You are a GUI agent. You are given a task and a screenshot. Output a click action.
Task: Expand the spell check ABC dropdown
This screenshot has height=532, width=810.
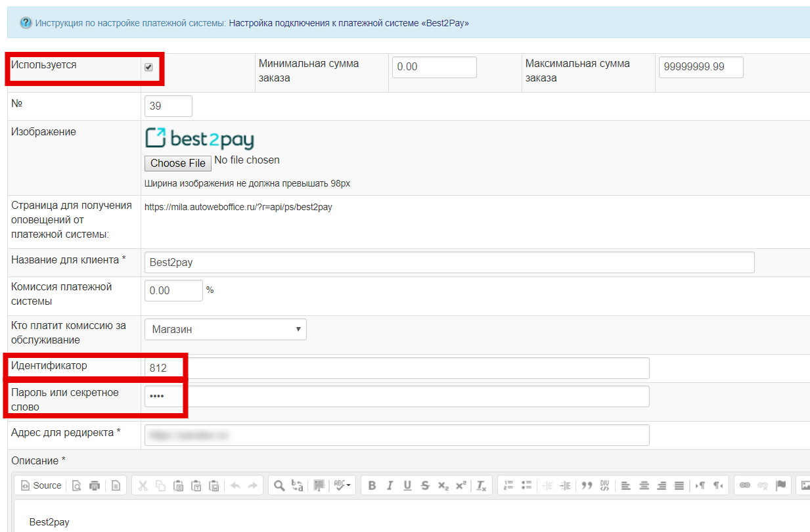tap(342, 485)
